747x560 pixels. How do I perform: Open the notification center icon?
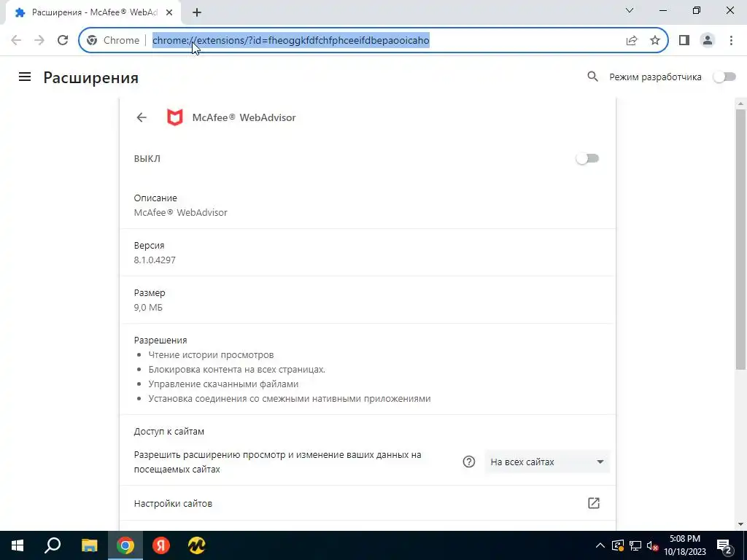[x=724, y=545]
